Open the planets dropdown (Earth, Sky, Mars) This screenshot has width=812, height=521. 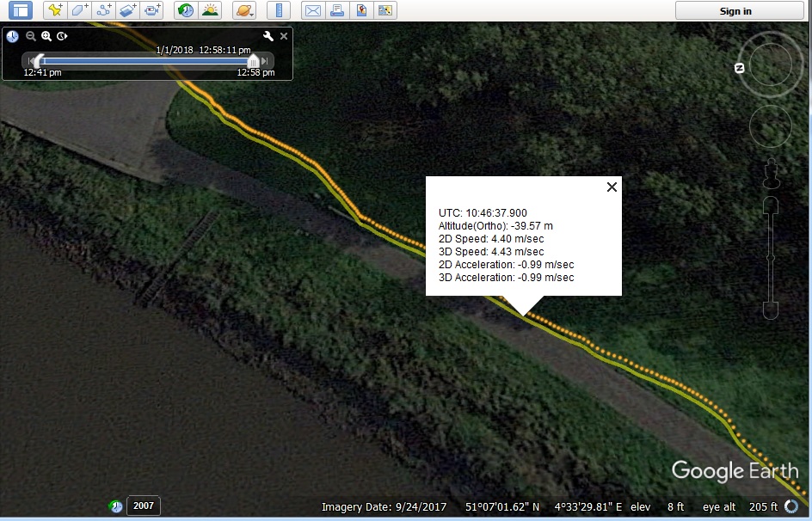pyautogui.click(x=244, y=10)
